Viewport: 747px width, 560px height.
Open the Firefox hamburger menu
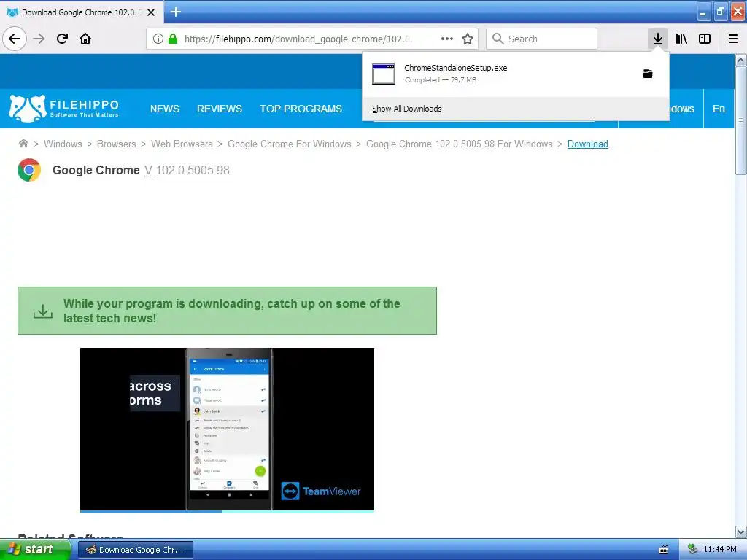coord(733,39)
